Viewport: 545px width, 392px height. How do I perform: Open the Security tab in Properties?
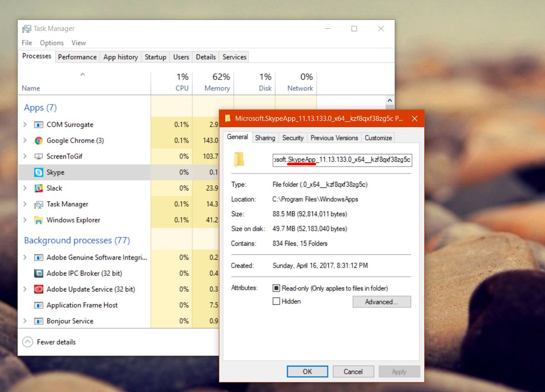tap(293, 138)
